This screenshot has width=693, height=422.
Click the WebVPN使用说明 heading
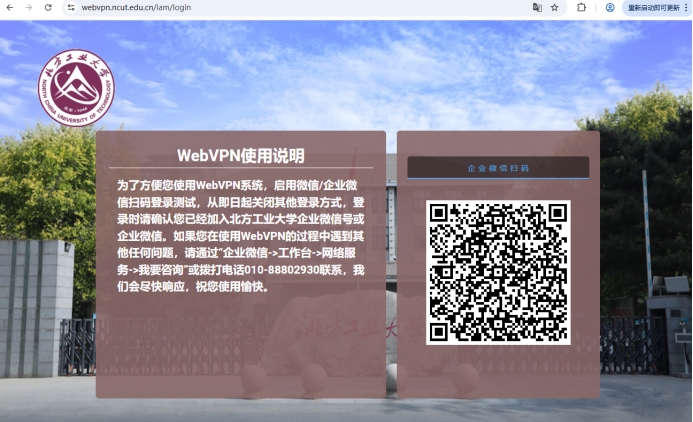point(241,156)
